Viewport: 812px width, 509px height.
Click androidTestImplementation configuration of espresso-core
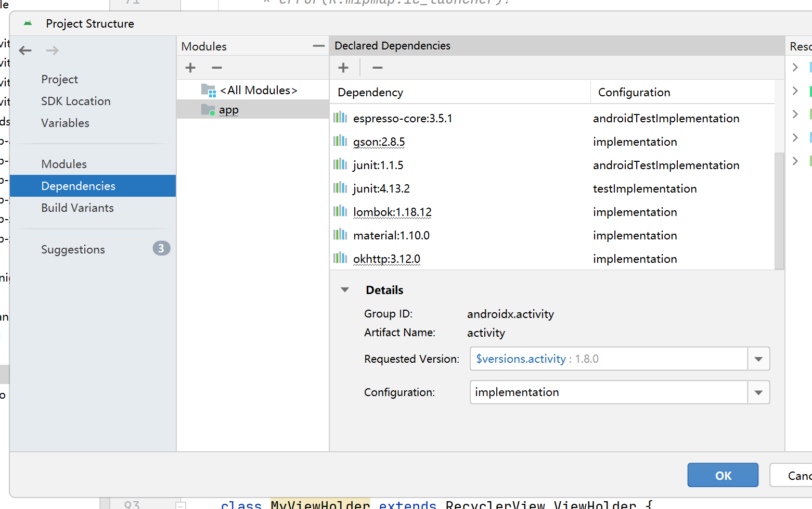click(x=666, y=118)
